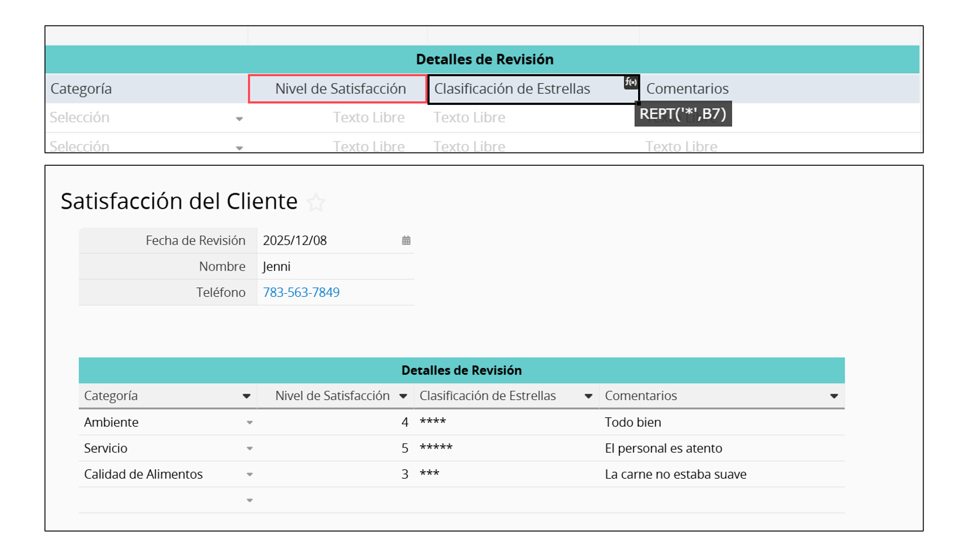Click the Nombre field containing Jenni
Viewport: 958px width, 560px height.
click(x=333, y=267)
